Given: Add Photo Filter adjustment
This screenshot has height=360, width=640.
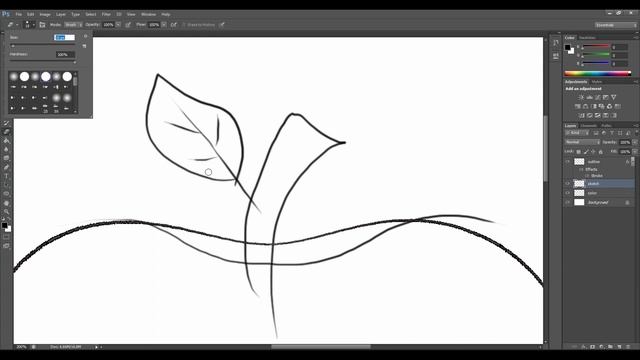Looking at the screenshot, I should [x=602, y=107].
